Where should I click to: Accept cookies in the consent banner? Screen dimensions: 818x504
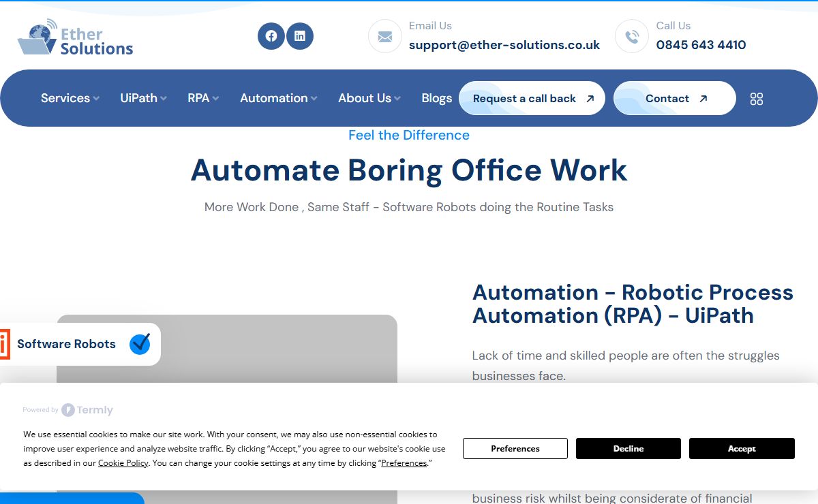pos(742,448)
